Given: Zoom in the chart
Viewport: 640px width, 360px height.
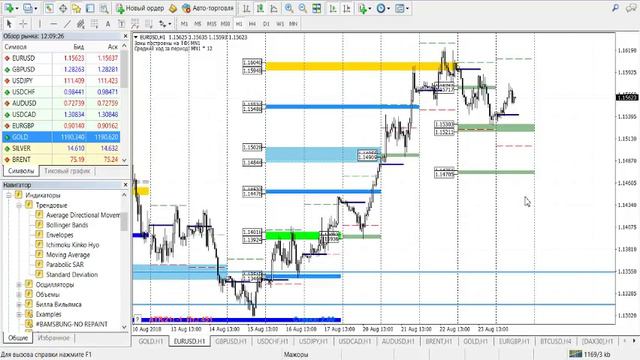Looking at the screenshot, I should click(289, 8).
